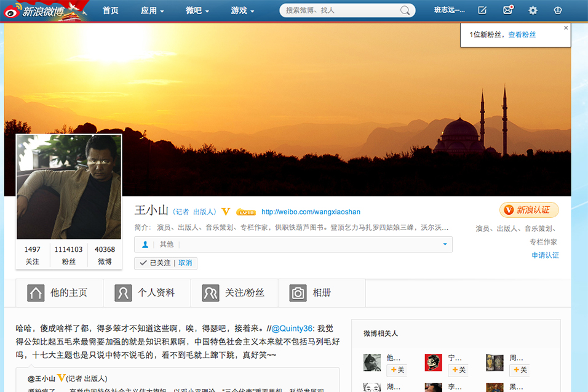Click the Sina Weibo logo
This screenshot has height=392, width=588.
(x=34, y=10)
